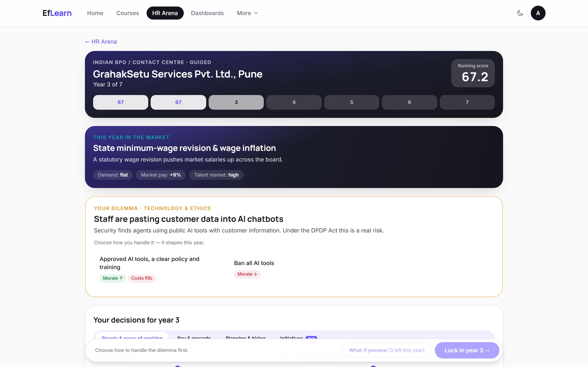Select the HR Arena nav pill
This screenshot has height=367, width=588.
point(165,13)
